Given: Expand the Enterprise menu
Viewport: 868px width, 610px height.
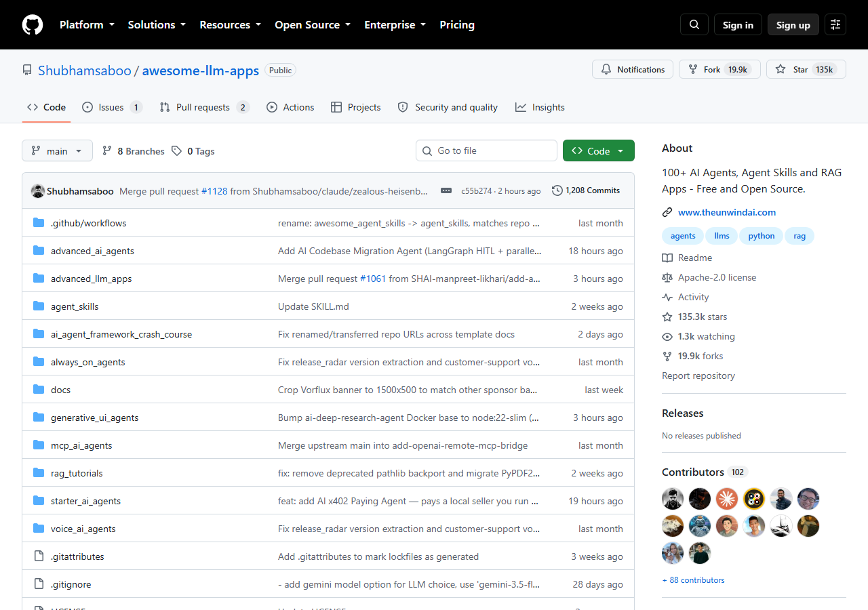Looking at the screenshot, I should (395, 24).
